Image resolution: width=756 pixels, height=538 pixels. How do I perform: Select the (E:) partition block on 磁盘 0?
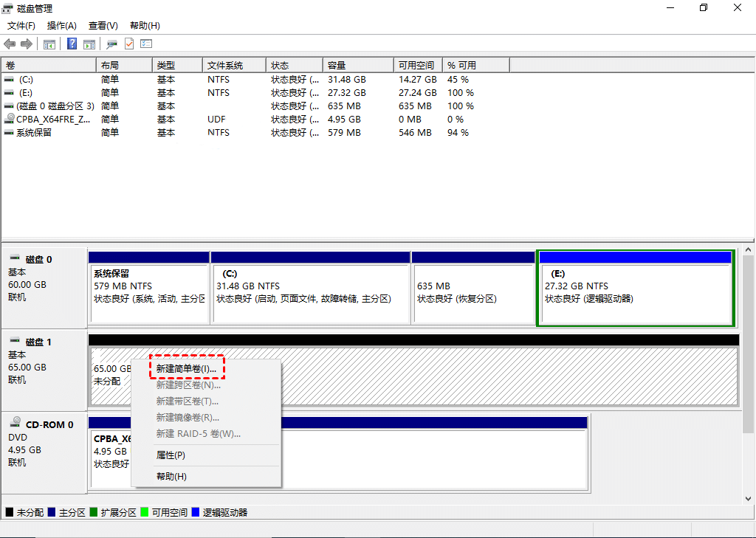(637, 288)
